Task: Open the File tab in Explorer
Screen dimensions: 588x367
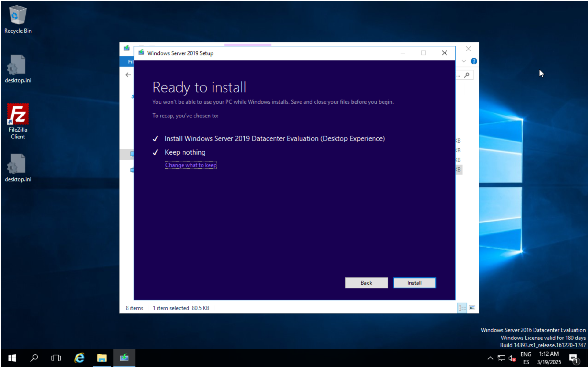Action: 130,61
